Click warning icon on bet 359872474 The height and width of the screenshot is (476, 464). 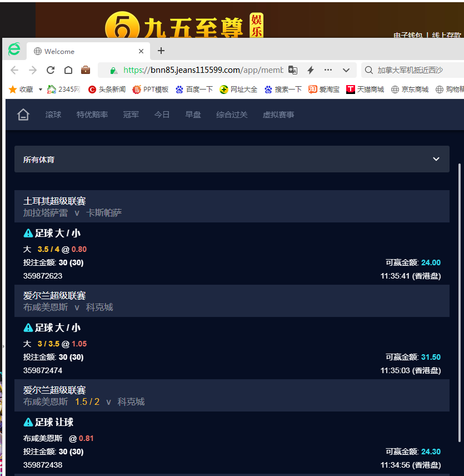coord(28,328)
